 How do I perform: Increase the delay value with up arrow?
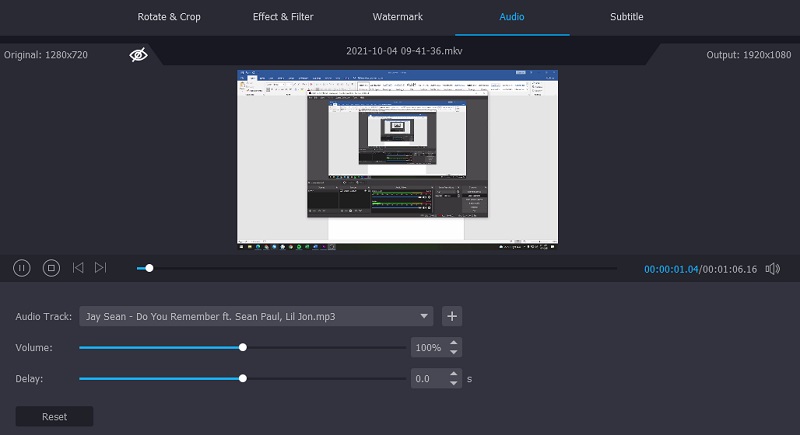click(454, 374)
